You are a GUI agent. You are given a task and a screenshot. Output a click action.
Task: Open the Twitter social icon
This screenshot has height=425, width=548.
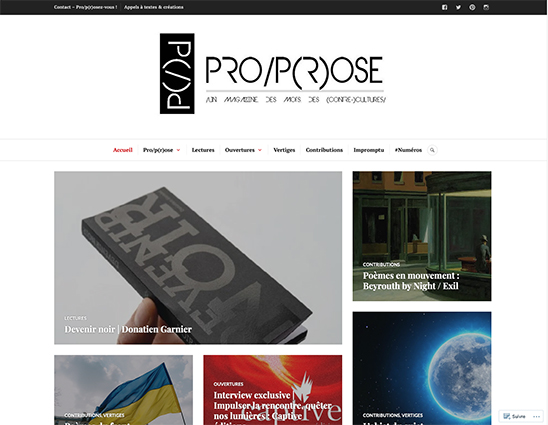[x=458, y=7]
